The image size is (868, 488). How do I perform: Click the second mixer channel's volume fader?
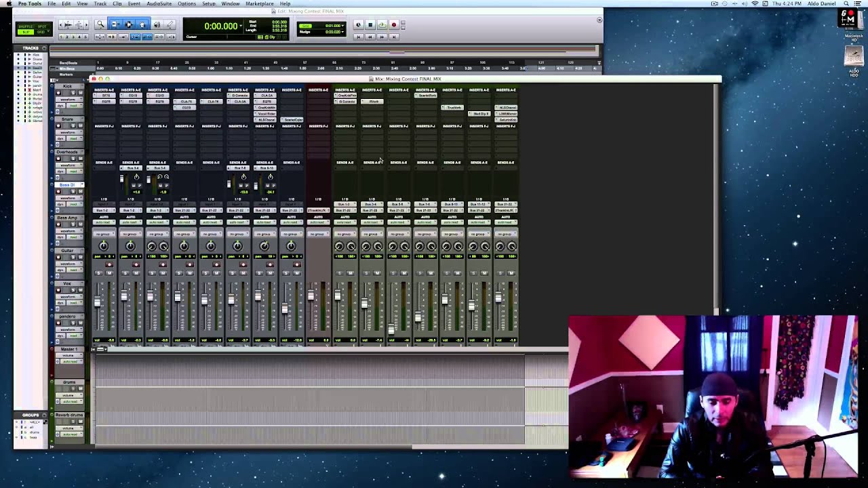tap(124, 296)
